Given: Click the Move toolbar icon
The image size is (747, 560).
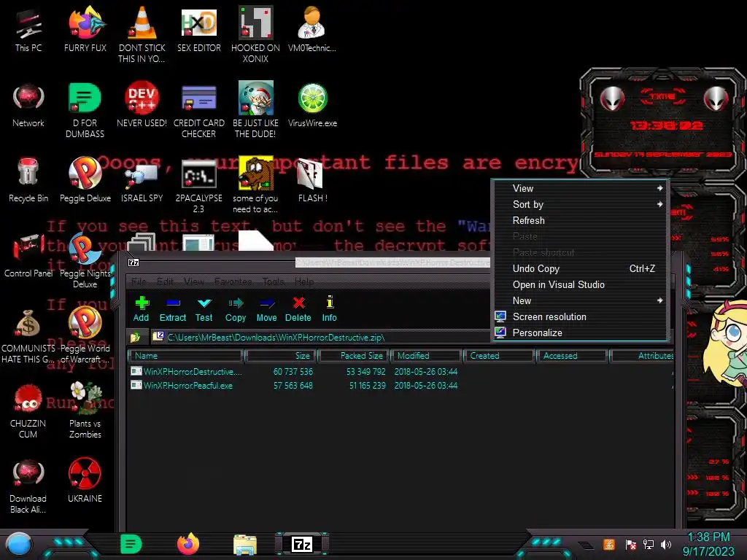Looking at the screenshot, I should tap(267, 309).
